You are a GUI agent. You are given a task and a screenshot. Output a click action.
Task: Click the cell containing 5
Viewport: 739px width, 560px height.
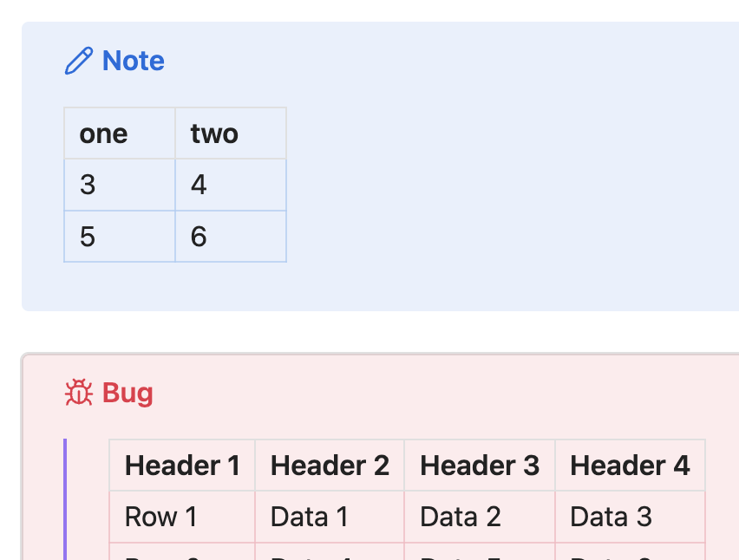pos(120,237)
